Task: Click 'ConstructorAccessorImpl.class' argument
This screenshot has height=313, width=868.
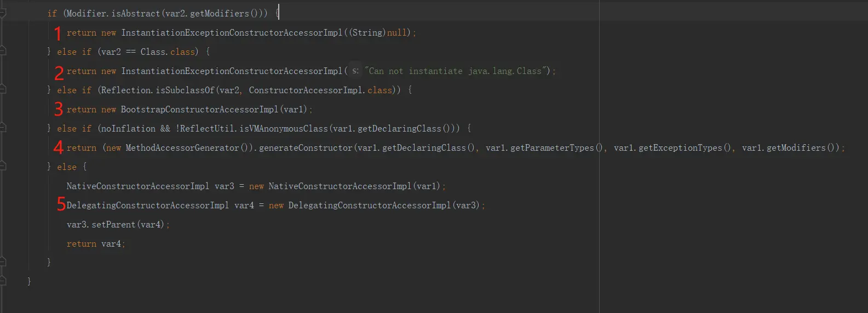Action: tap(321, 90)
